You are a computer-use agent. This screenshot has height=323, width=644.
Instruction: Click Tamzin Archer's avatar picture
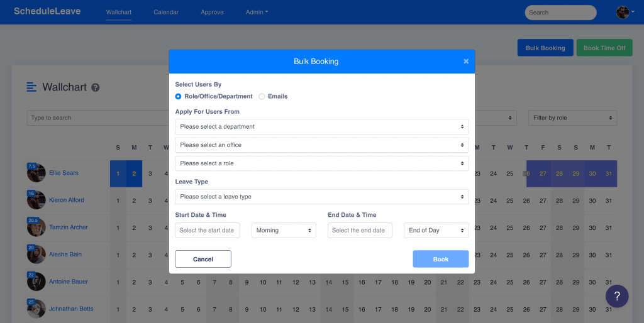point(36,227)
